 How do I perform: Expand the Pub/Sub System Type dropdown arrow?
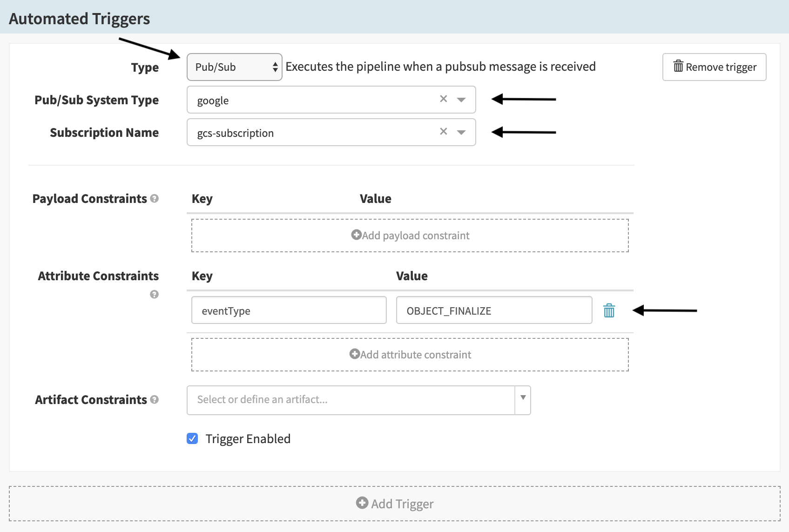461,100
